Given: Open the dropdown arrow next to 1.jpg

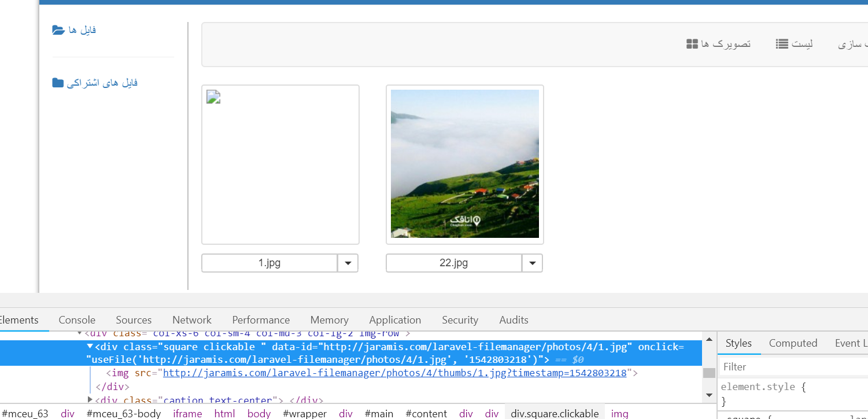Looking at the screenshot, I should 348,263.
